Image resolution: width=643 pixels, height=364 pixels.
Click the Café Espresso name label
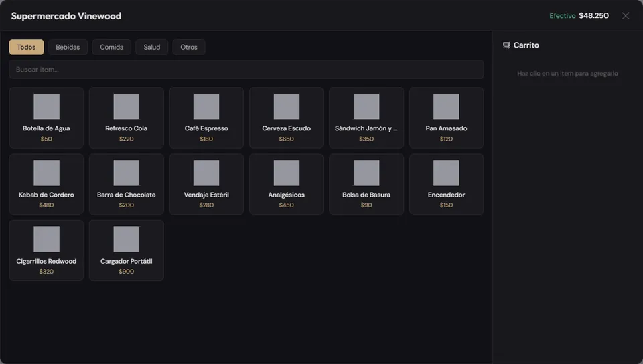pyautogui.click(x=206, y=128)
